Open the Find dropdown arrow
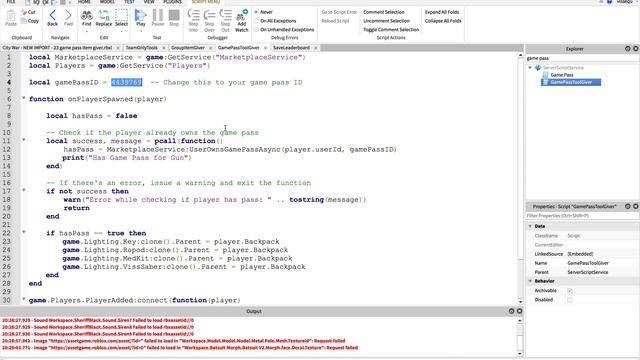The image size is (640, 360). (87, 31)
